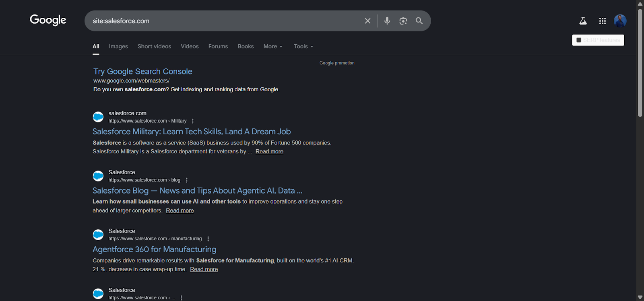Click salesforce.com › manufacturing breadcrumb URL
Image resolution: width=644 pixels, height=301 pixels.
(155, 239)
